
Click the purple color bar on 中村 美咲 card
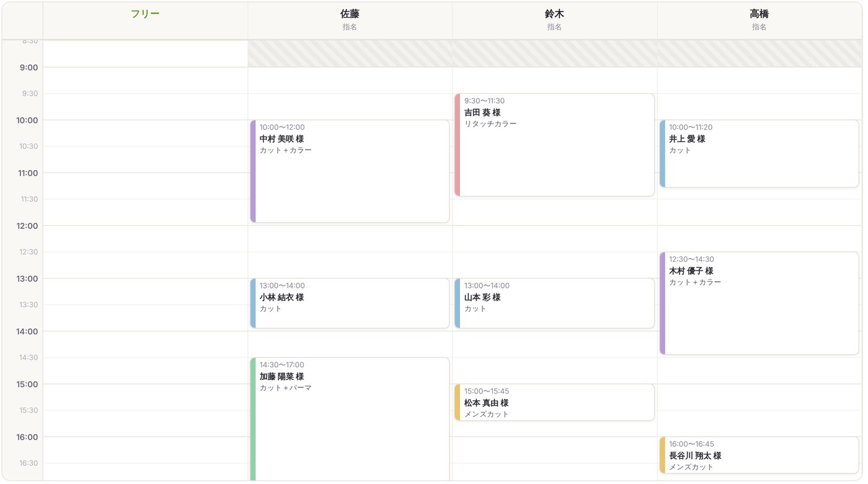[x=253, y=171]
